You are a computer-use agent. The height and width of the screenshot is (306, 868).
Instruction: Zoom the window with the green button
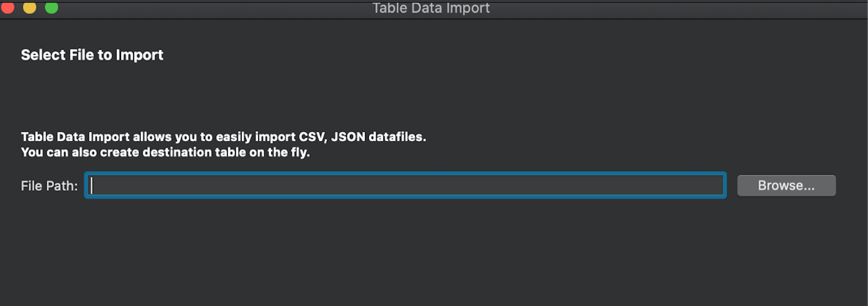tap(52, 7)
